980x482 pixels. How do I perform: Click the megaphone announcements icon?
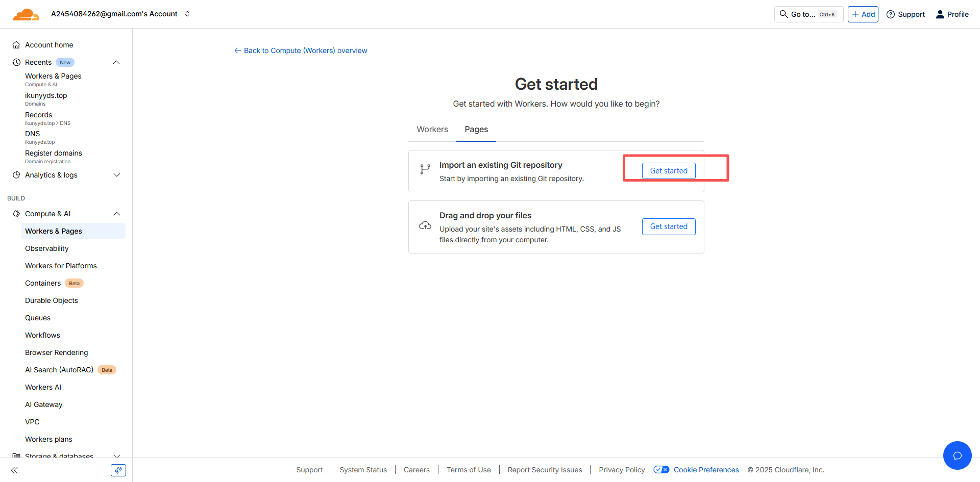coord(118,470)
